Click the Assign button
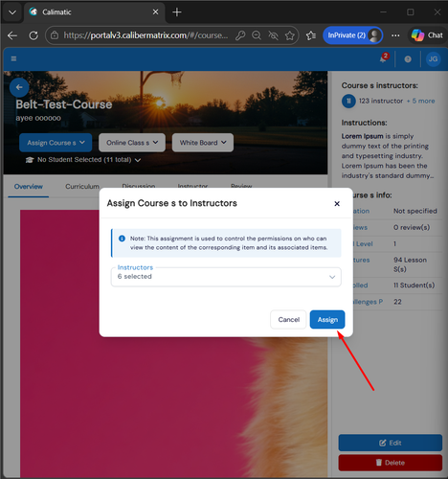The height and width of the screenshot is (479, 448). pyautogui.click(x=327, y=320)
